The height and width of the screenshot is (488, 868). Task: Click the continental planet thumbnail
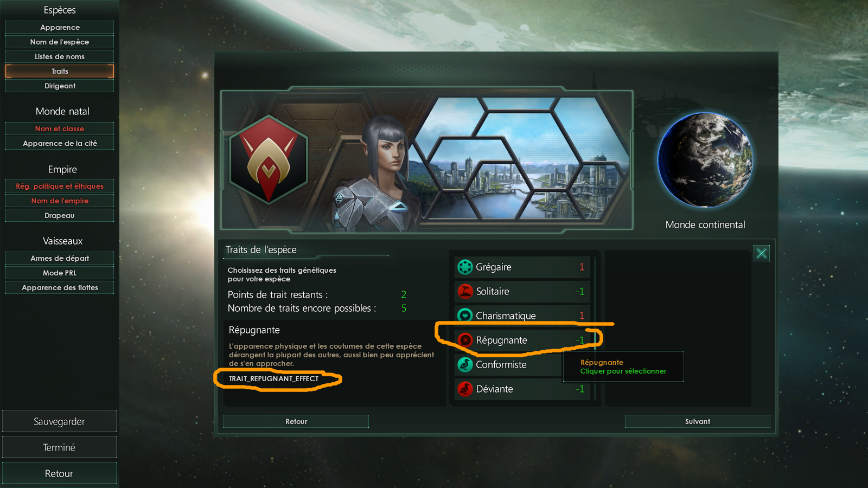pyautogui.click(x=705, y=160)
